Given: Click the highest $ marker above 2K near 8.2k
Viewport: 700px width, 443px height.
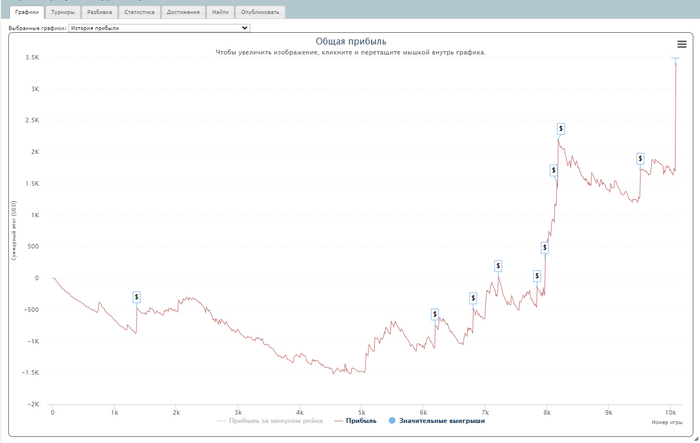Looking at the screenshot, I should (561, 129).
